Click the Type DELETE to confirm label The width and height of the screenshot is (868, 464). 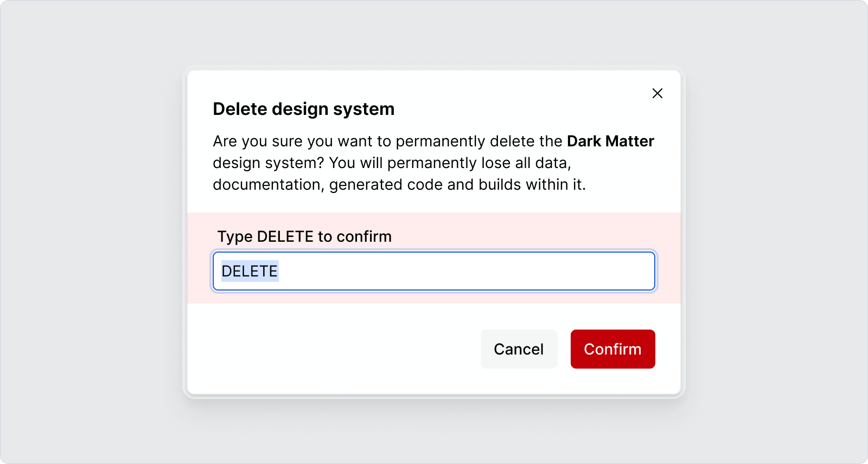[304, 236]
